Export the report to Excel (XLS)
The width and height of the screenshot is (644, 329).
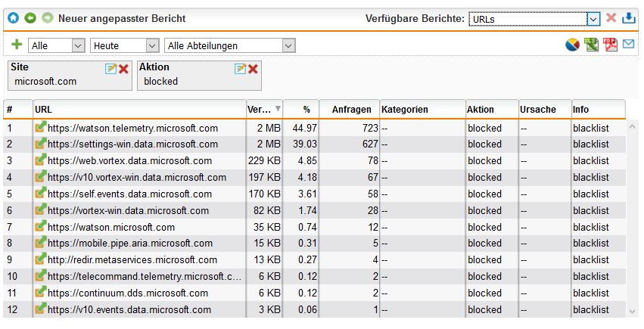pos(592,45)
